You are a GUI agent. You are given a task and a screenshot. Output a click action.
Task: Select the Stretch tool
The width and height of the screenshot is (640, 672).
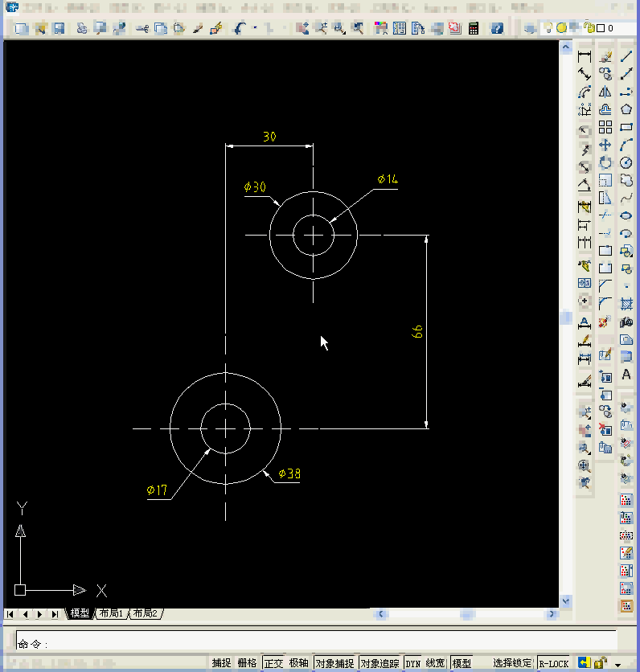[x=605, y=198]
